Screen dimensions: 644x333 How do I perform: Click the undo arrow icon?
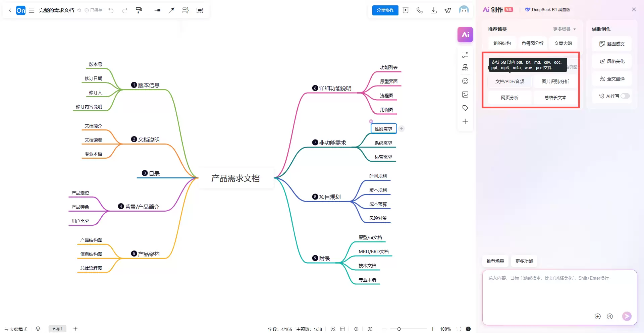tap(111, 10)
